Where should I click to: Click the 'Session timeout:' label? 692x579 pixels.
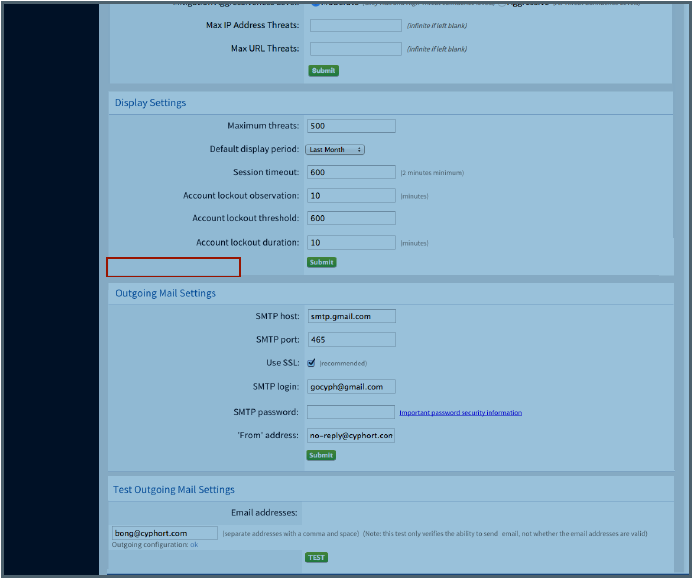click(266, 172)
